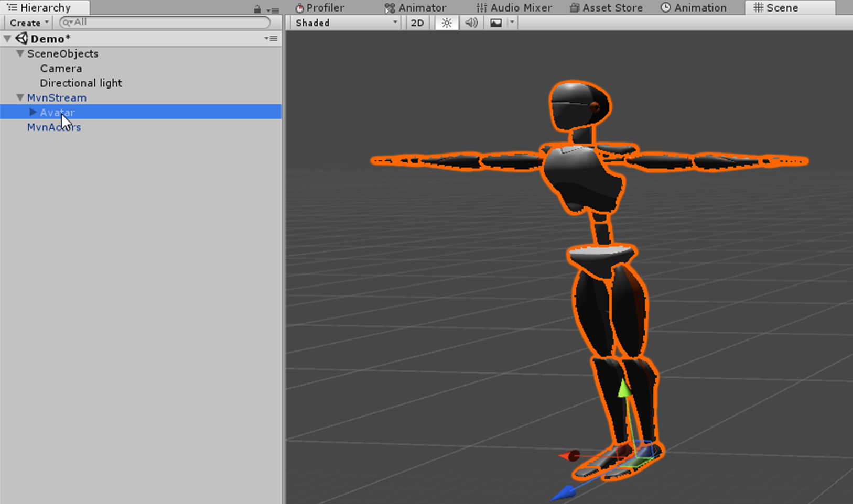Collapse the MvnStream foldout

[x=20, y=97]
